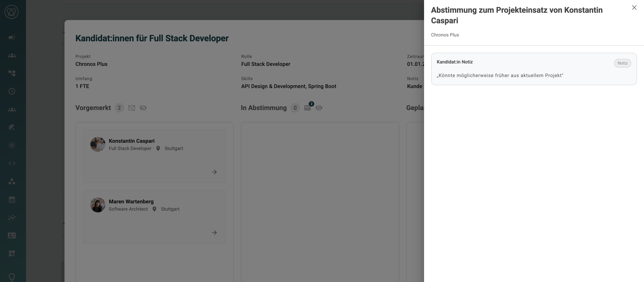Viewport: 644px width, 282px height.
Task: Click the Konstantin Caspari name on the card
Action: point(132,141)
